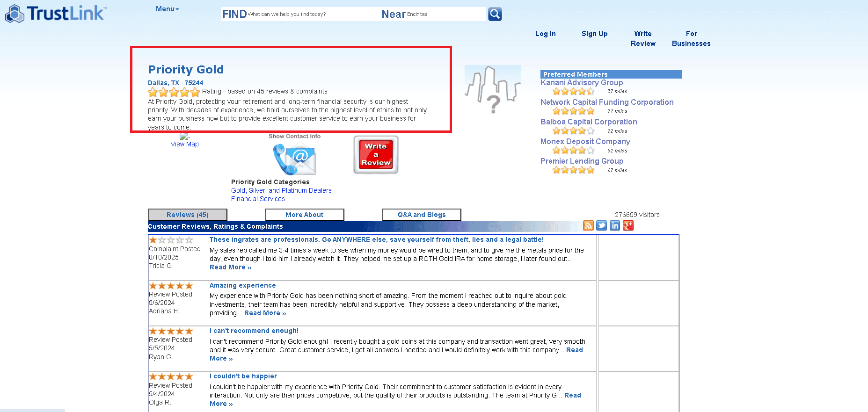The width and height of the screenshot is (868, 412).
Task: Click the 276659 visitors text
Action: [637, 215]
